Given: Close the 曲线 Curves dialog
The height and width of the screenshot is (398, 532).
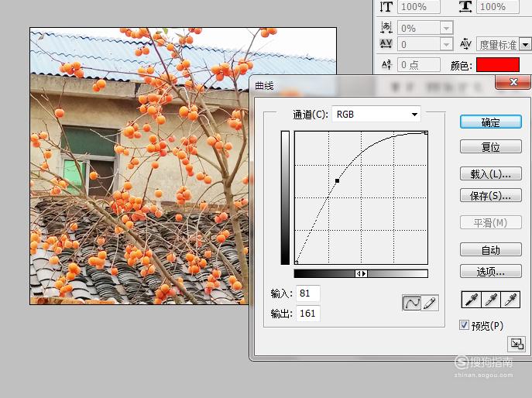Looking at the screenshot, I should (x=513, y=82).
